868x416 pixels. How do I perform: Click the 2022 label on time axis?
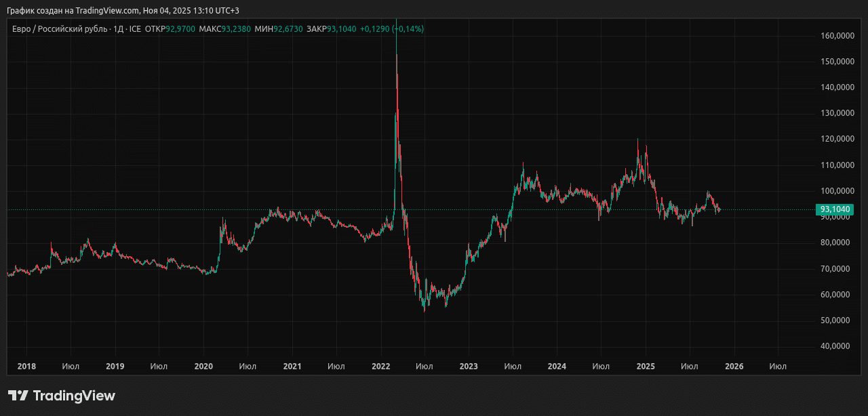[x=380, y=367]
